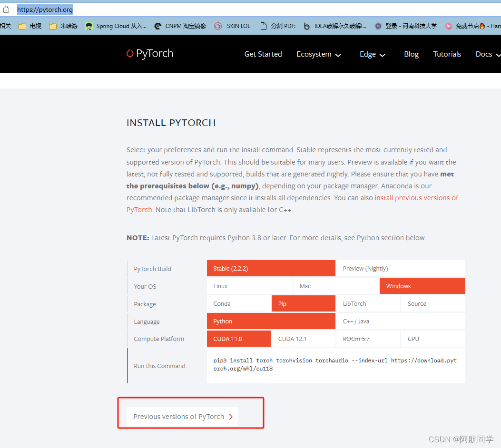Open the IDEA破解 bookmark
The height and width of the screenshot is (448, 501).
click(335, 26)
